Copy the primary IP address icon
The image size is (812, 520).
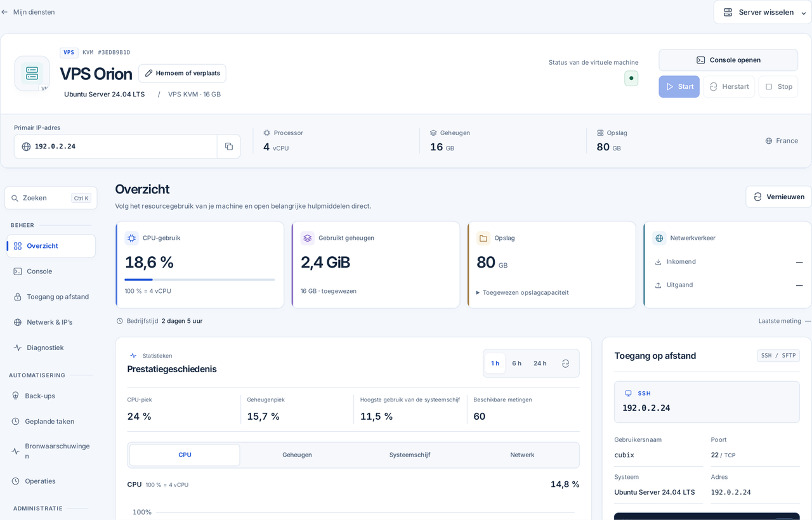(229, 146)
